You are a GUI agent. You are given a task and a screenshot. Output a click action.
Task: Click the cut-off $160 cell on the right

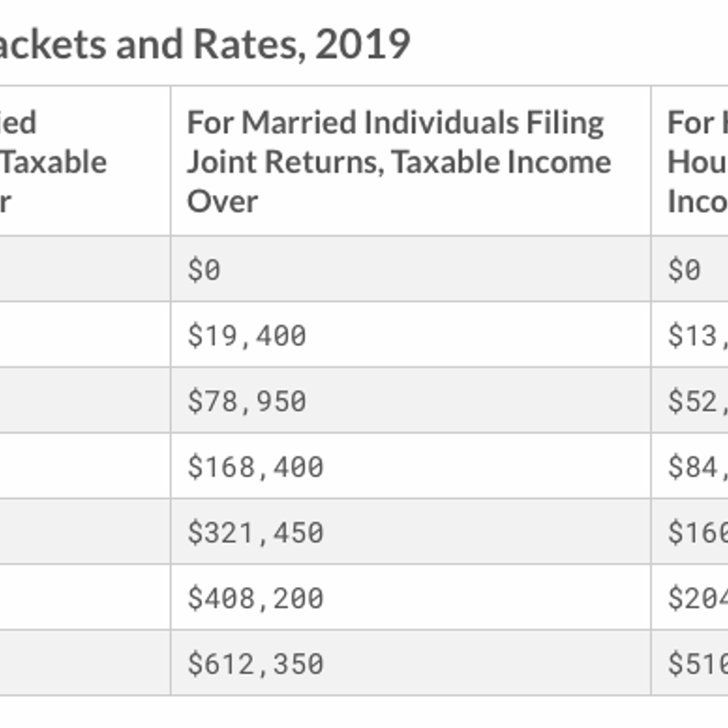tap(697, 532)
